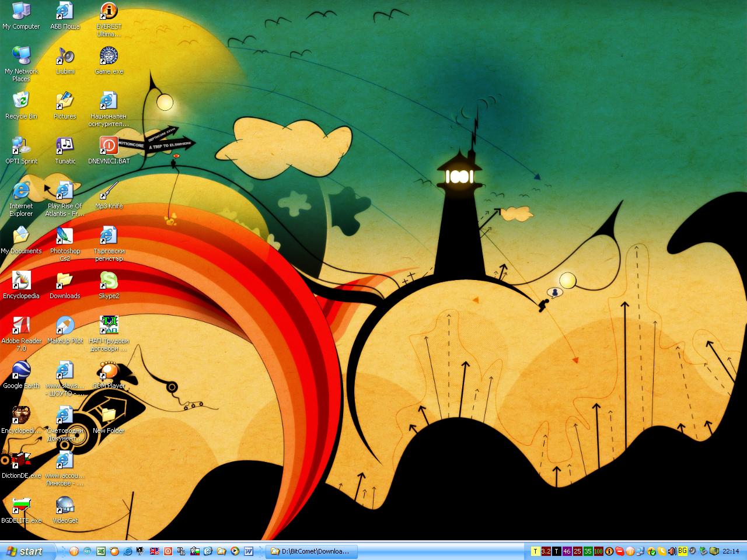The width and height of the screenshot is (747, 560).
Task: Open My Network Places icon
Action: click(21, 63)
